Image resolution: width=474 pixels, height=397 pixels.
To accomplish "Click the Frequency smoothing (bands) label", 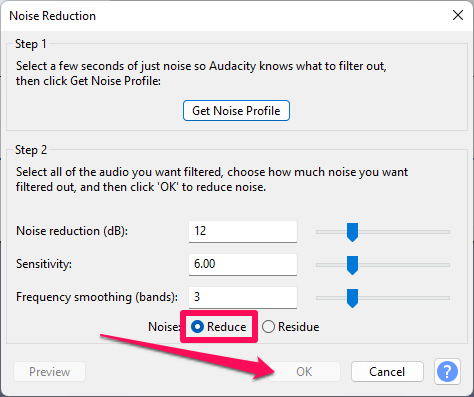I will pyautogui.click(x=97, y=297).
